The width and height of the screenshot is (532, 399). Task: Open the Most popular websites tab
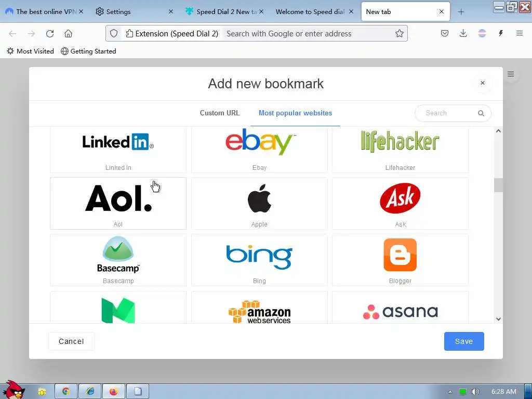[x=295, y=113]
